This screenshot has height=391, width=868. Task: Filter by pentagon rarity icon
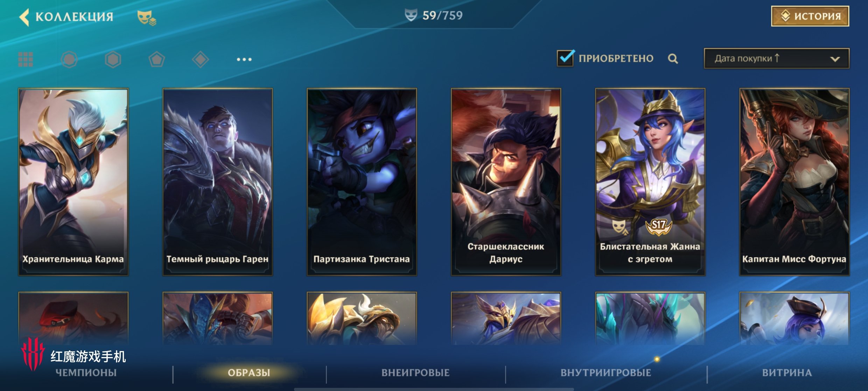(157, 60)
